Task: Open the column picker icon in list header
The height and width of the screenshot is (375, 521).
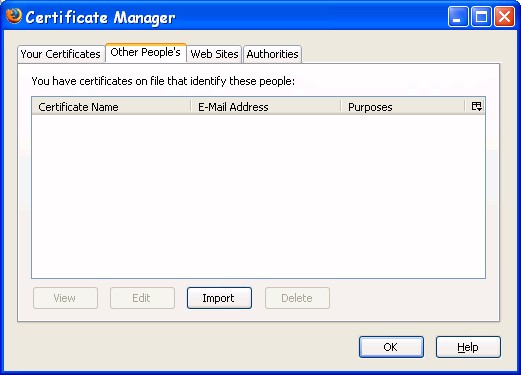Action: [476, 107]
